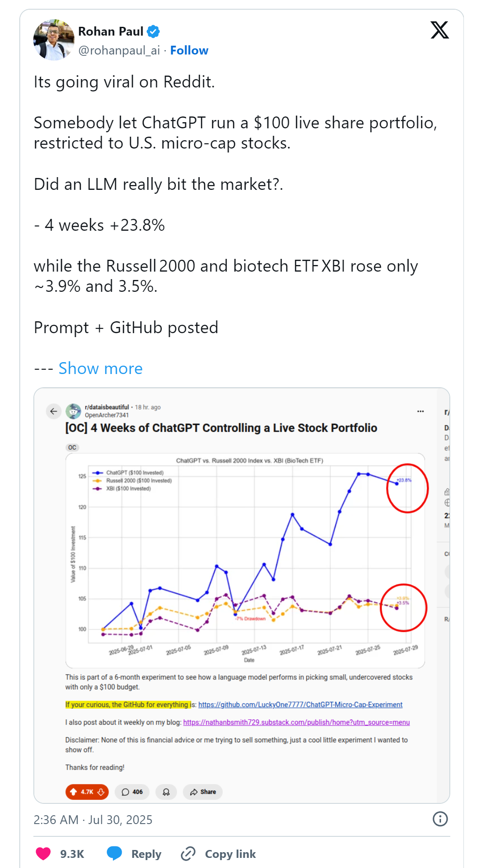
Task: Like the tweet with heart icon
Action: coord(43,853)
